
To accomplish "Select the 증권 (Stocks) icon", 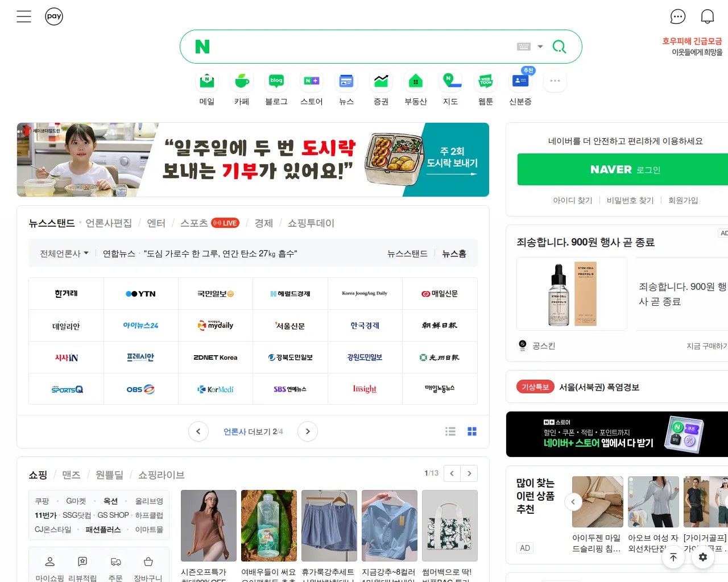I will point(380,81).
